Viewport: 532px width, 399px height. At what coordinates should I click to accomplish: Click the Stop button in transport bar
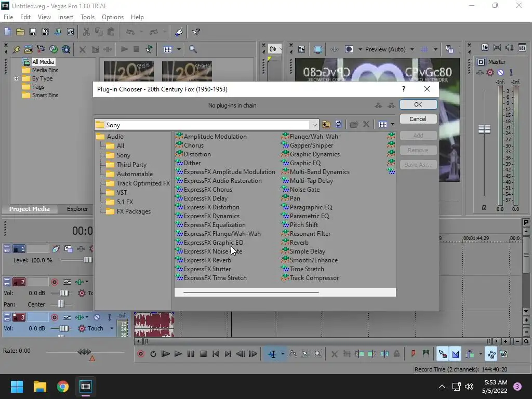[203, 354]
